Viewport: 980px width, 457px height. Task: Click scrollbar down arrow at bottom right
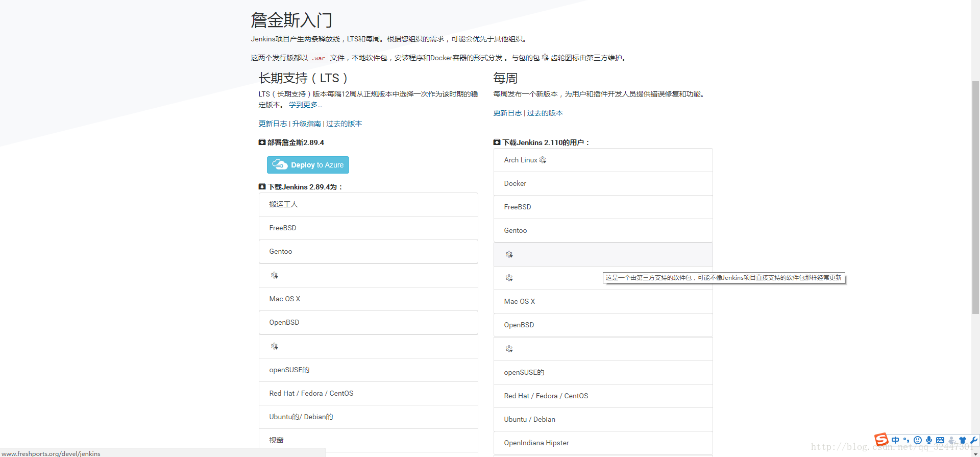[x=975, y=453]
